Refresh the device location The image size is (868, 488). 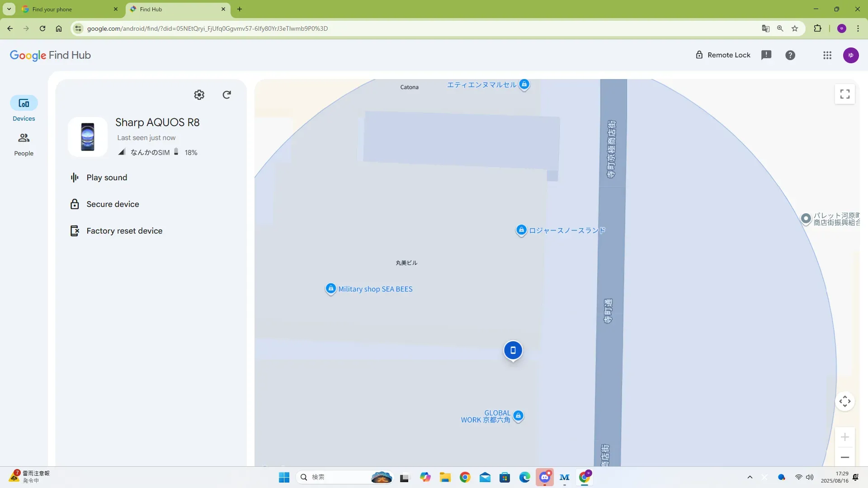[x=227, y=95]
